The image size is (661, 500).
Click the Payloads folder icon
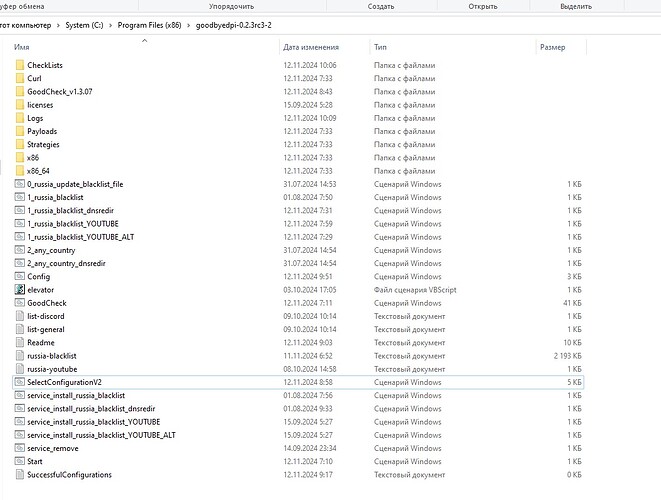point(19,131)
